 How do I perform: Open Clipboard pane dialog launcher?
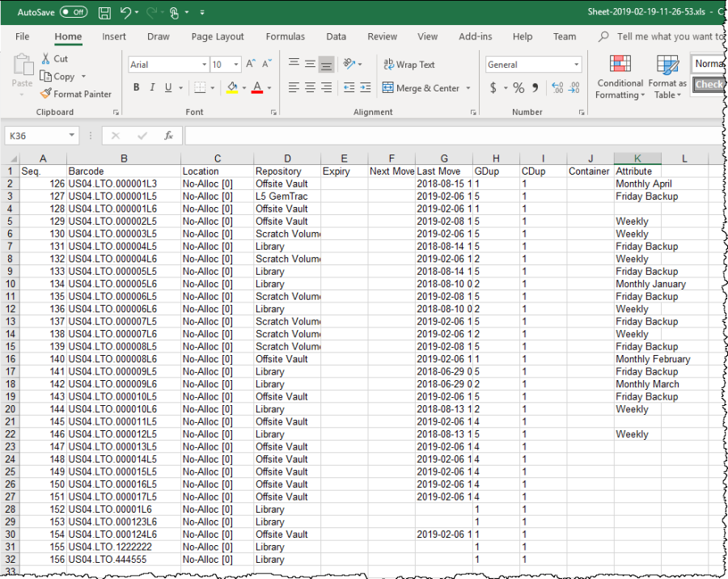[116, 112]
